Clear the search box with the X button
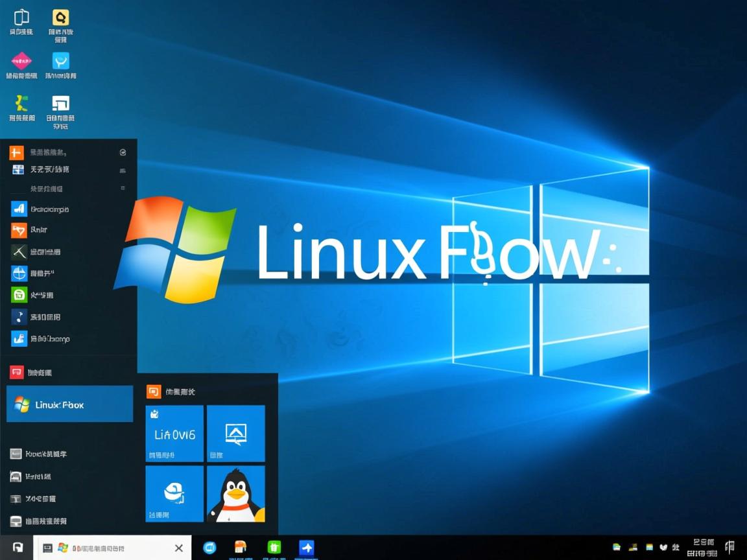 click(x=178, y=548)
